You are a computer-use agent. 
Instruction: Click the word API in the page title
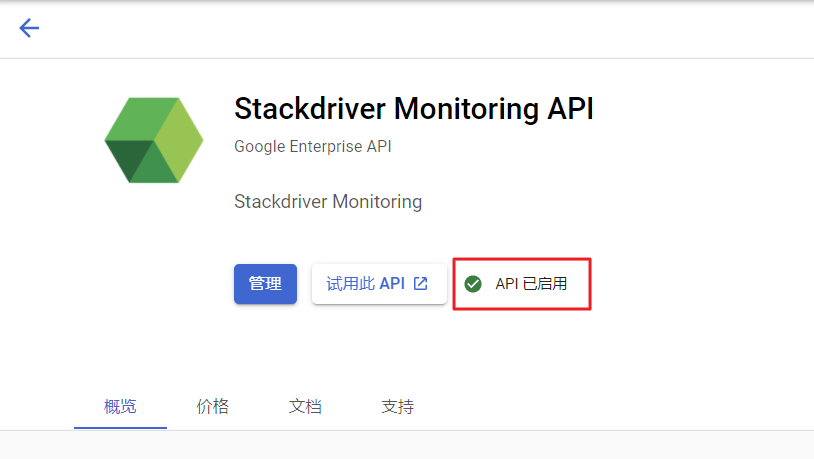(x=570, y=109)
